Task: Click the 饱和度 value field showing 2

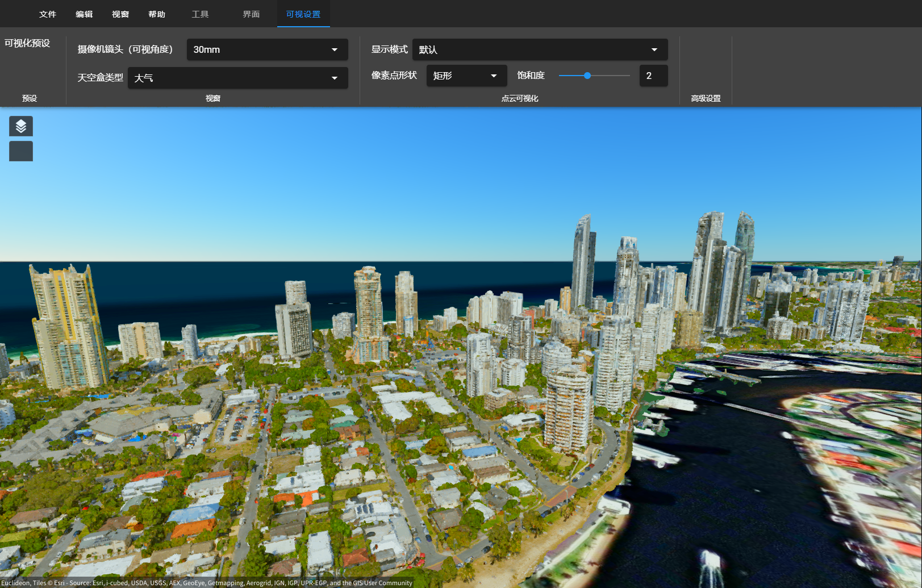Action: point(653,76)
